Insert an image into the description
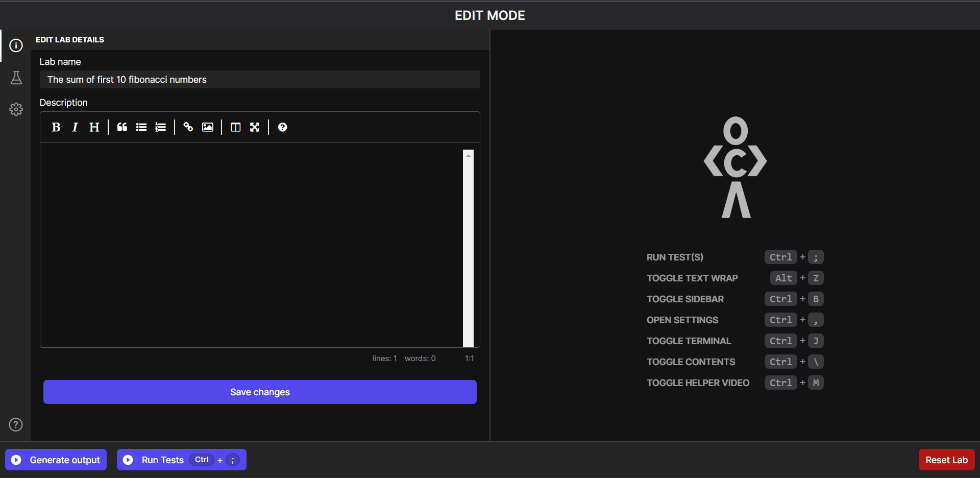The image size is (980, 478). pos(208,127)
